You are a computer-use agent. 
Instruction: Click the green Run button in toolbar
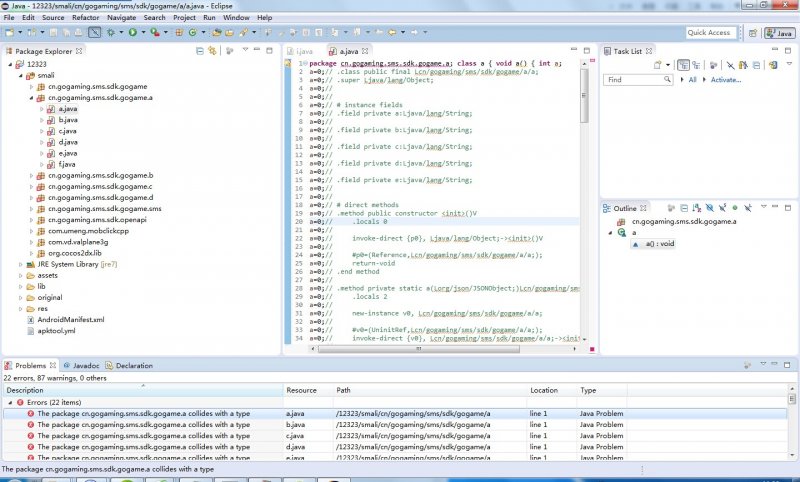(x=132, y=33)
